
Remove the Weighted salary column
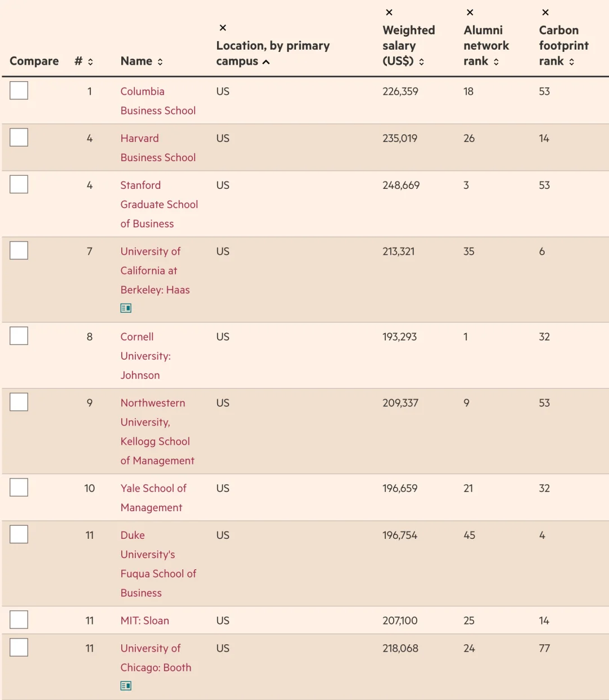[x=389, y=12]
